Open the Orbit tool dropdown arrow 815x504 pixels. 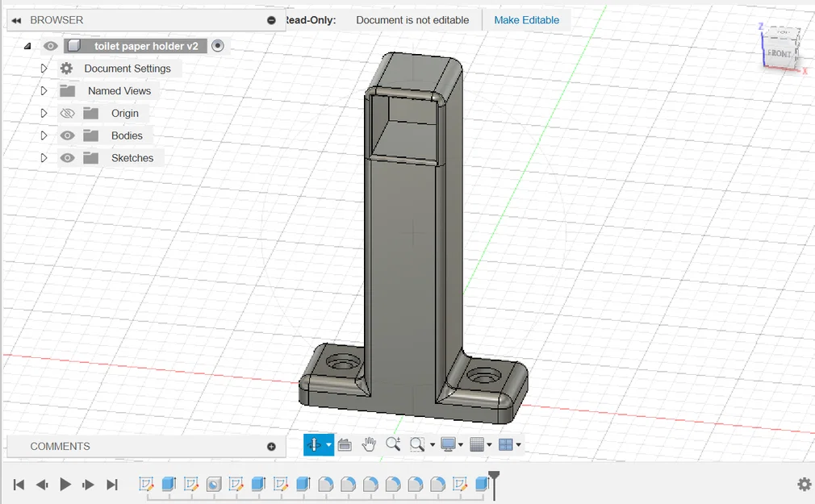(328, 445)
